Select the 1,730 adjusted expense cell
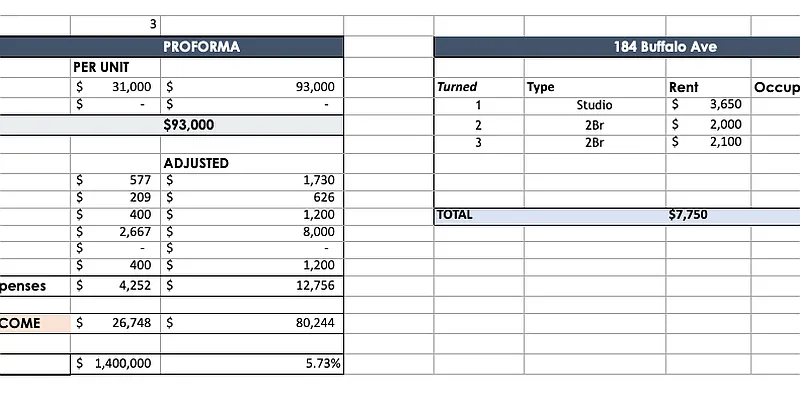Screen dimensions: 800x400 pos(317,181)
